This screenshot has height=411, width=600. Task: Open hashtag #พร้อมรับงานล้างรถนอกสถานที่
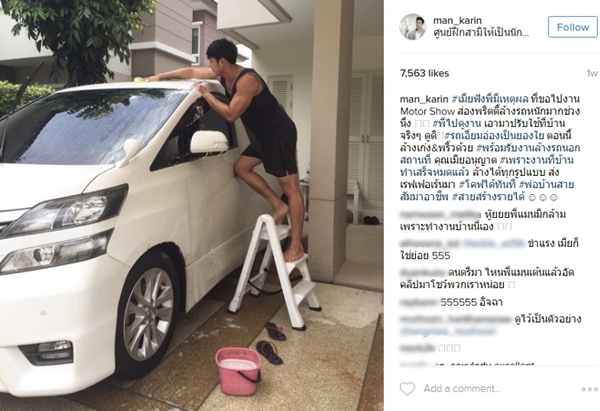point(528,148)
